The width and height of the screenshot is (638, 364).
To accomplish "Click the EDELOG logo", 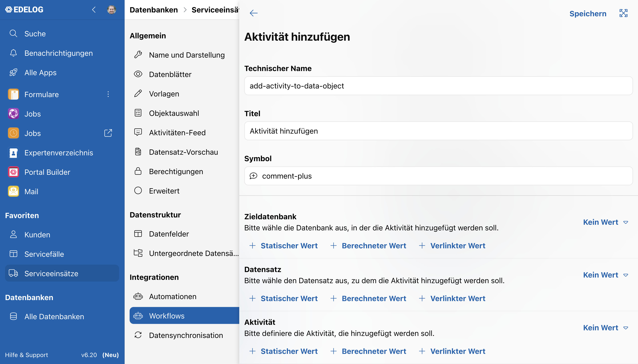I will tap(24, 9).
